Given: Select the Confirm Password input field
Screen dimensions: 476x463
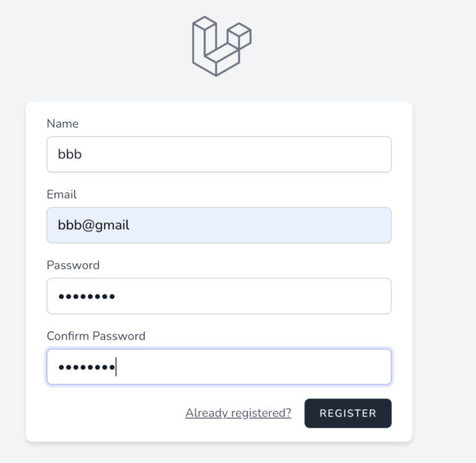Looking at the screenshot, I should coord(219,366).
